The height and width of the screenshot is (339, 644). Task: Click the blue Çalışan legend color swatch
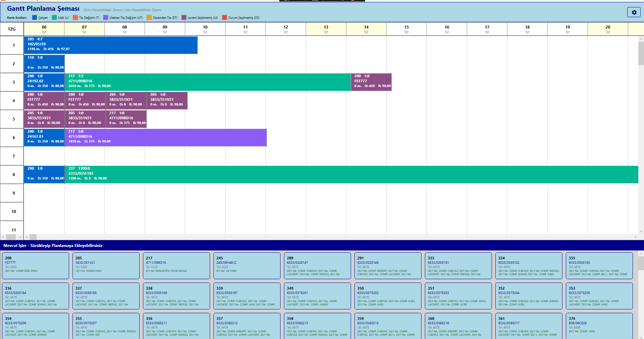[35, 17]
